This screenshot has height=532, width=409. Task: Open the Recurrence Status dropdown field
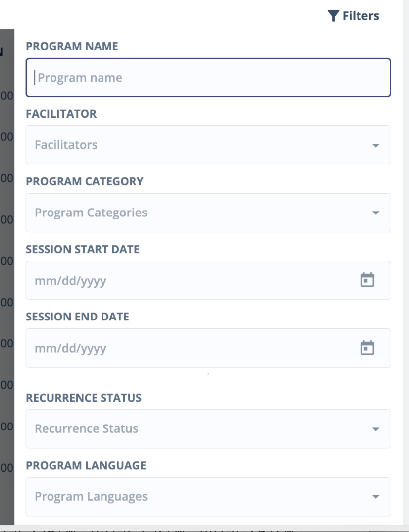click(198, 429)
